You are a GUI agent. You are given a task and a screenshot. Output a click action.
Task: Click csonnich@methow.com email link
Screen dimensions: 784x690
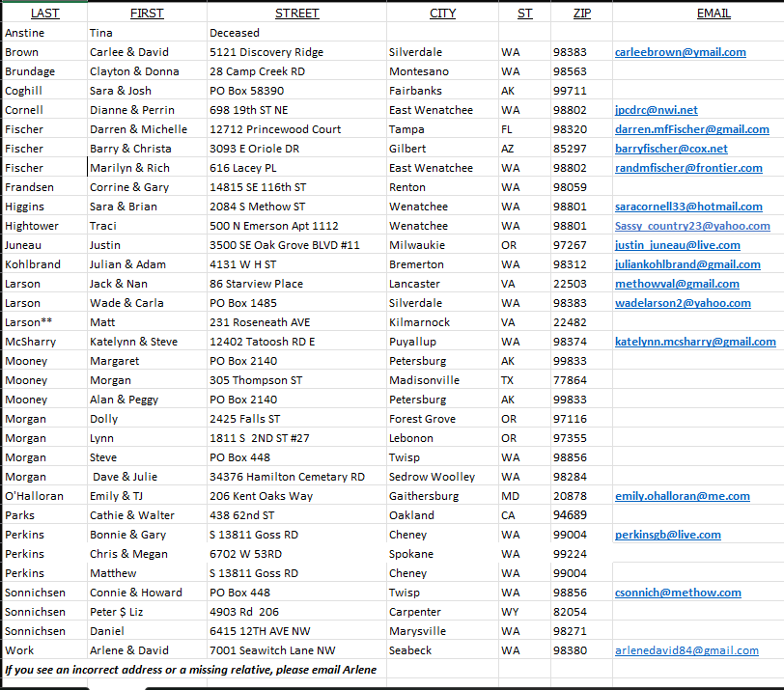pos(678,593)
